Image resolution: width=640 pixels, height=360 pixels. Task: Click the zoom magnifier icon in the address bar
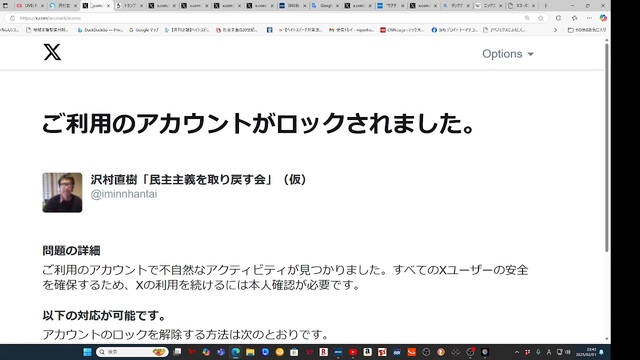click(527, 18)
